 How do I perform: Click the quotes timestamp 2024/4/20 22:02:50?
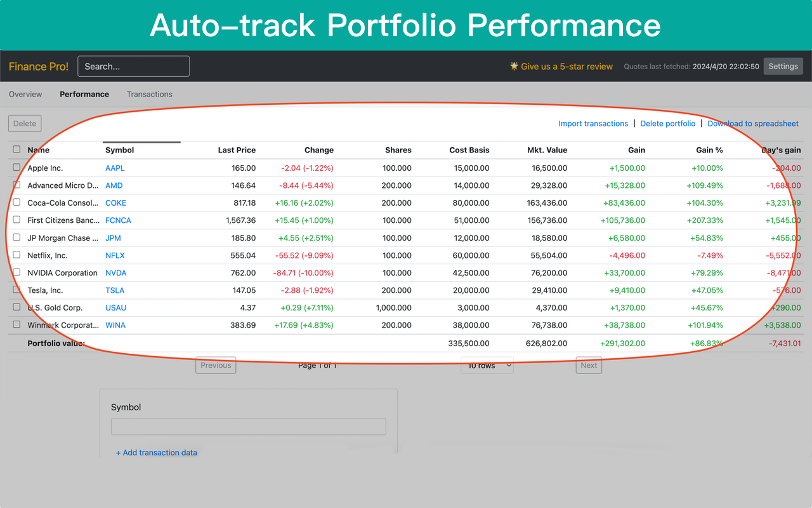coord(726,66)
